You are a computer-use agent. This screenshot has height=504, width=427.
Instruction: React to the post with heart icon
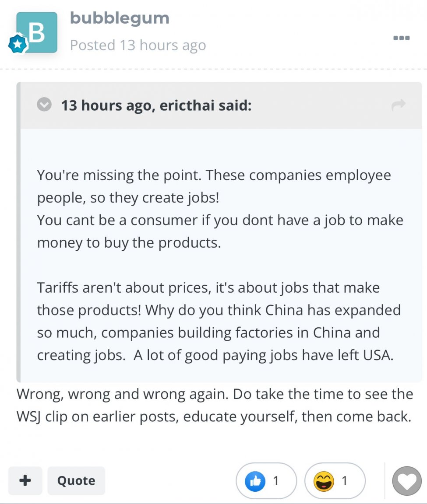(x=407, y=481)
